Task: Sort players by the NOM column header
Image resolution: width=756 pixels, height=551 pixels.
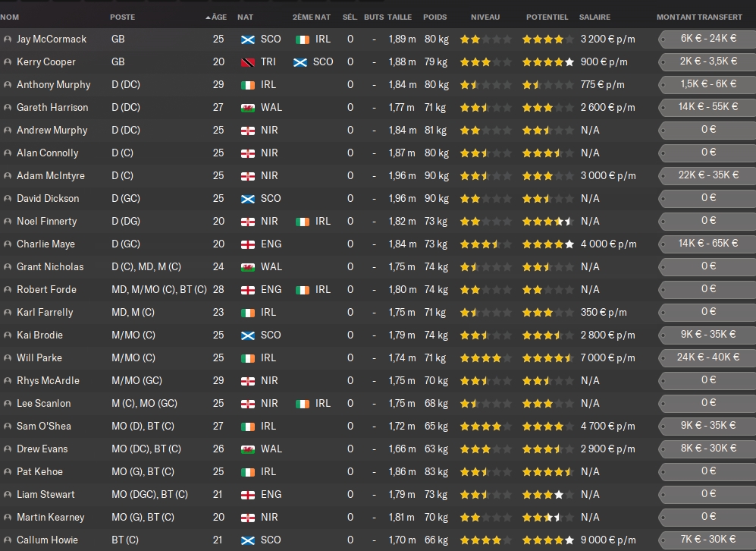Action: click(11, 17)
